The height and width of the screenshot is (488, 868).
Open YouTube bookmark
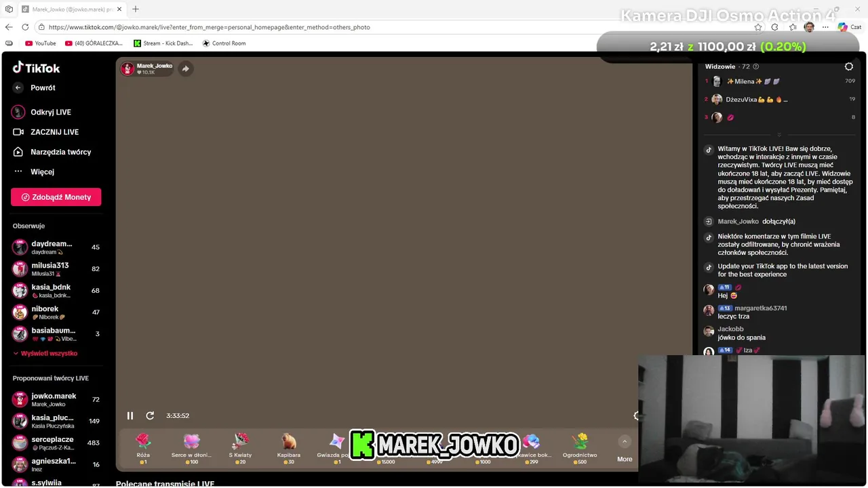pos(41,43)
